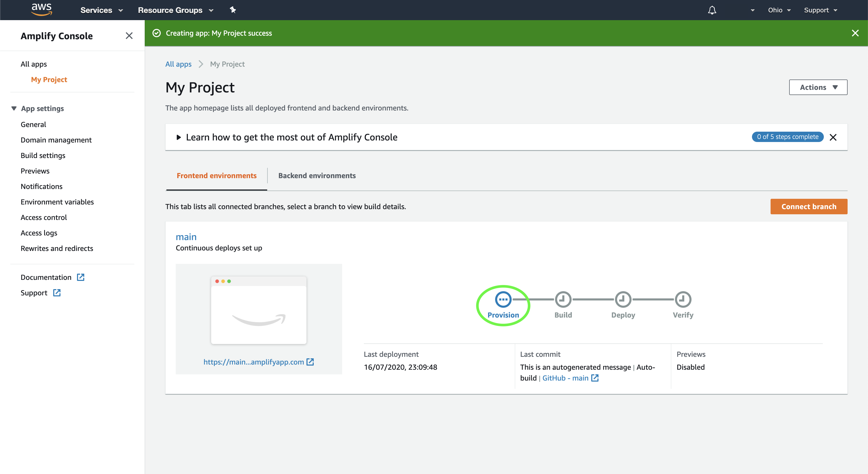
Task: Open the Support dropdown in header
Action: 820,10
